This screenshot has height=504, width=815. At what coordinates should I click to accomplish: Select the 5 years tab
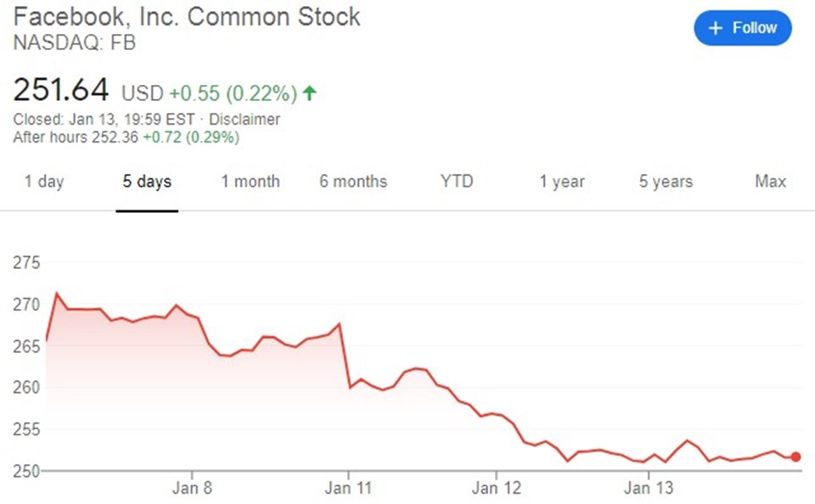[x=666, y=182]
